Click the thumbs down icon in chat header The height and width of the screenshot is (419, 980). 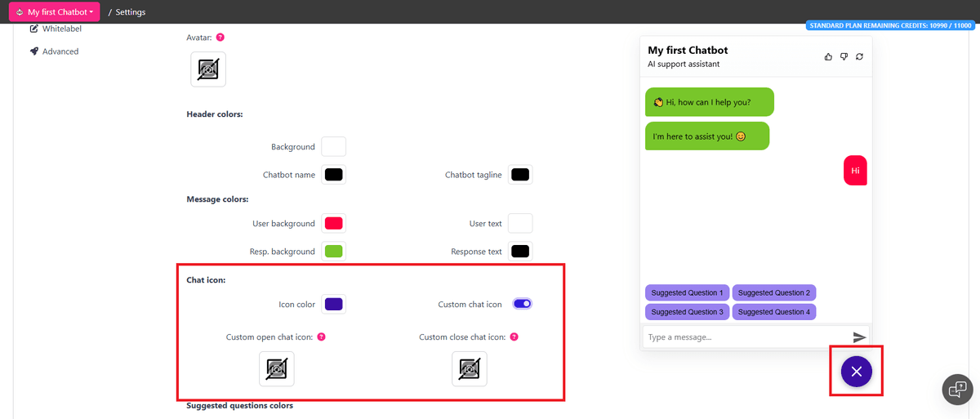click(844, 56)
